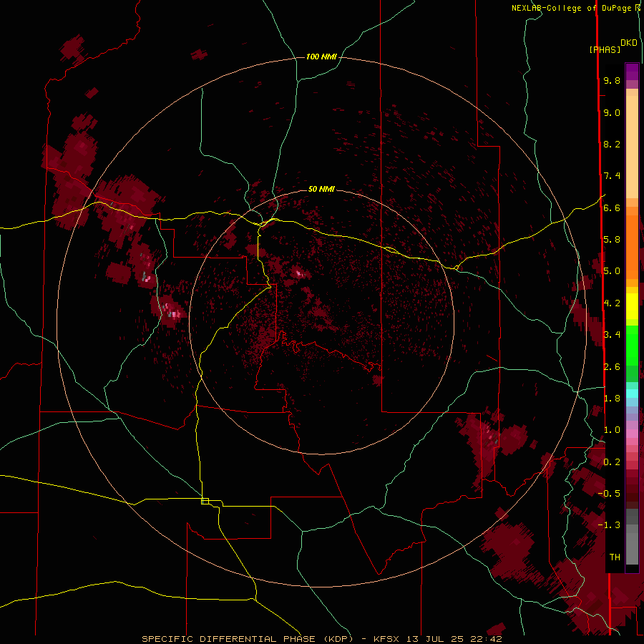
Task: Click the TH threshold label on legend
Action: tap(615, 557)
